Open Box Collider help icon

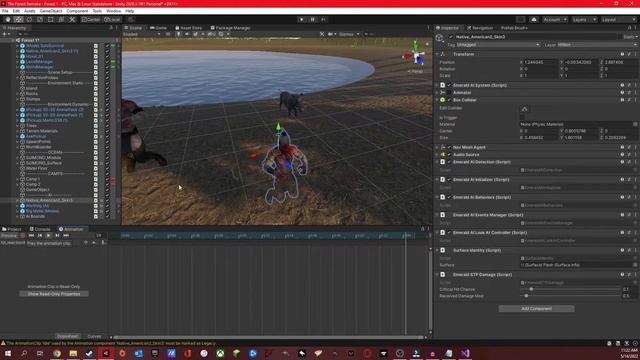pos(622,100)
